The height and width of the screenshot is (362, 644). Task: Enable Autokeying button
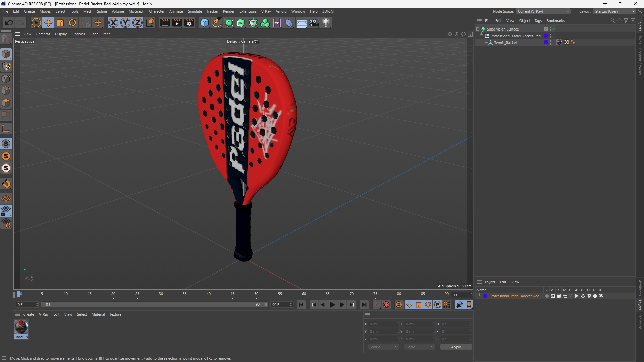[x=386, y=305]
